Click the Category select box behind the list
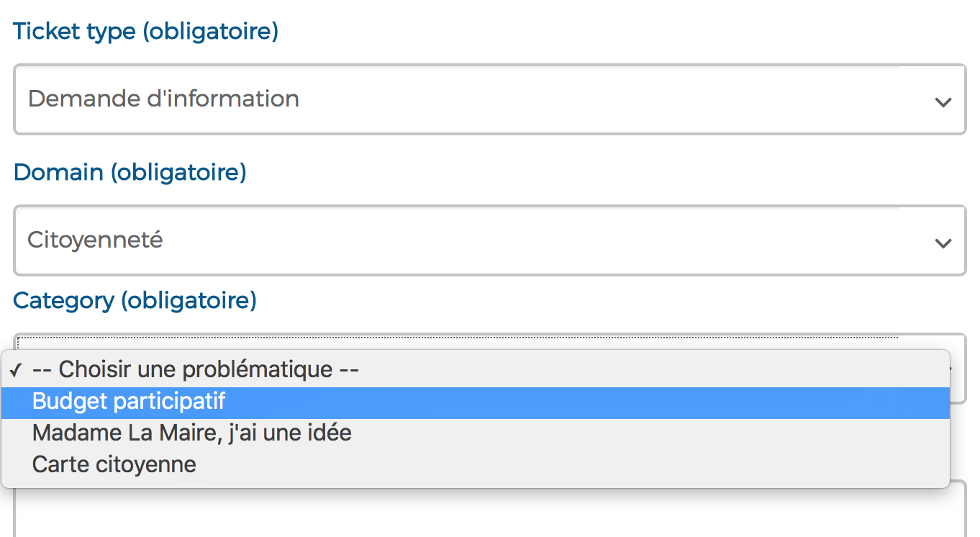This screenshot has height=537, width=980. click(x=489, y=341)
